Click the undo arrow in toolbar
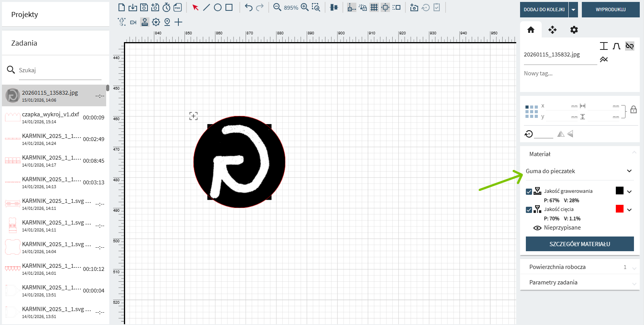The width and height of the screenshot is (644, 325). pos(249,7)
